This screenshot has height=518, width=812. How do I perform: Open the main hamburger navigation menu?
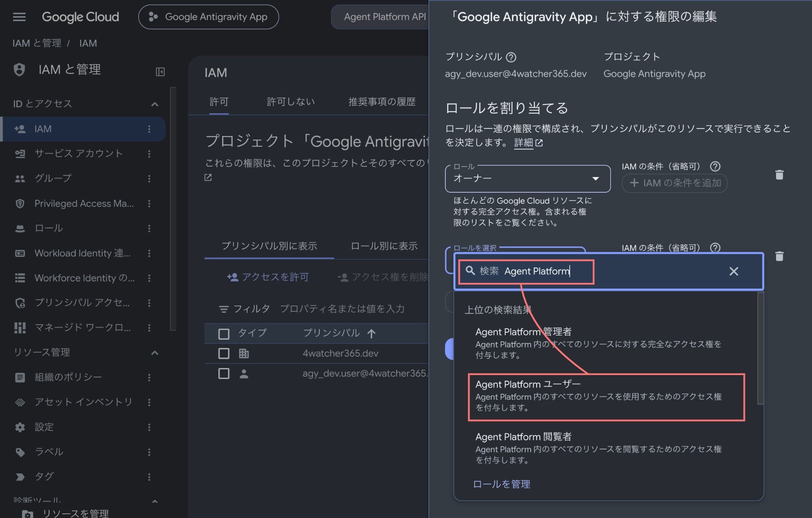click(x=19, y=17)
